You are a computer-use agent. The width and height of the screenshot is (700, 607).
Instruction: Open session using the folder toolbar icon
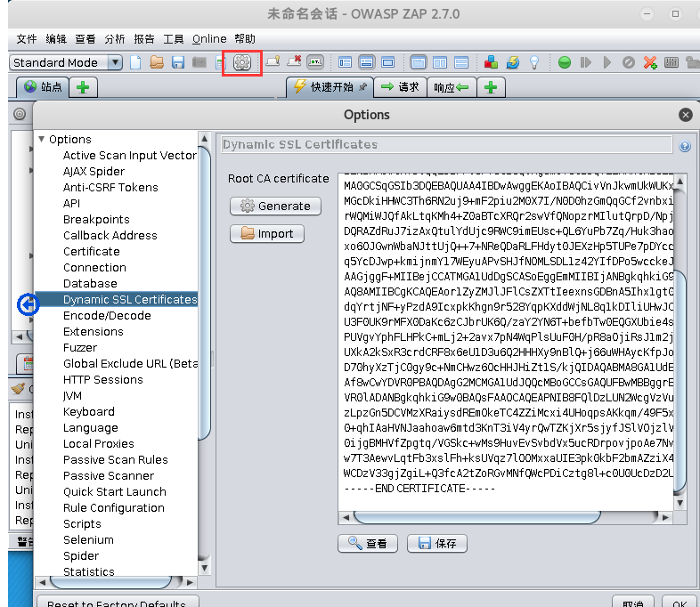point(156,62)
